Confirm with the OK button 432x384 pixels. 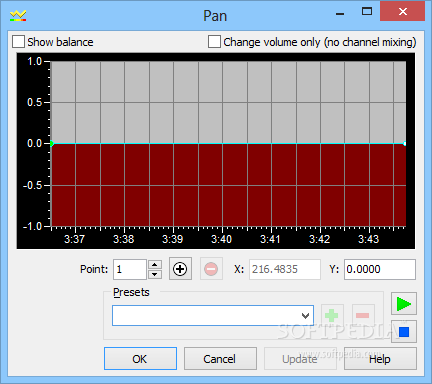tap(140, 359)
